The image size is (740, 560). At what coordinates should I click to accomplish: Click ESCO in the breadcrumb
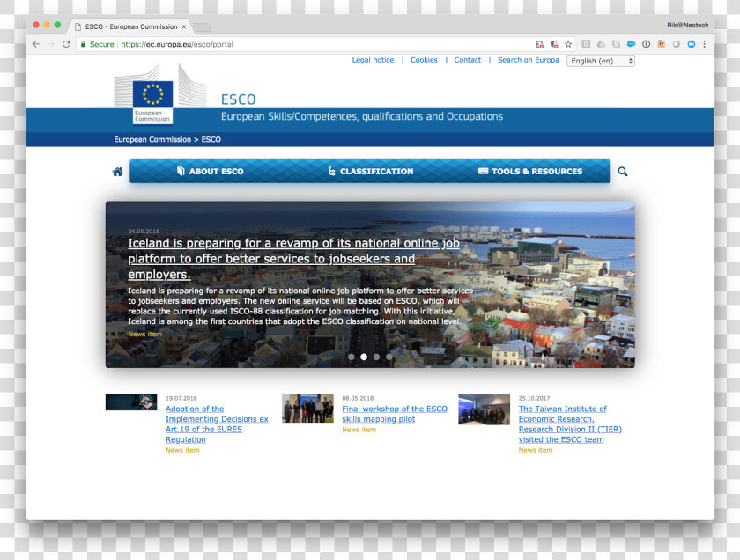click(x=211, y=139)
